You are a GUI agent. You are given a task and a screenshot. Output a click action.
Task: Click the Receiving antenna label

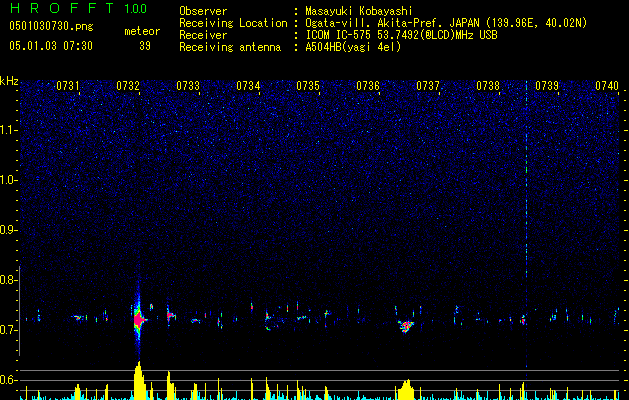pyautogui.click(x=230, y=47)
